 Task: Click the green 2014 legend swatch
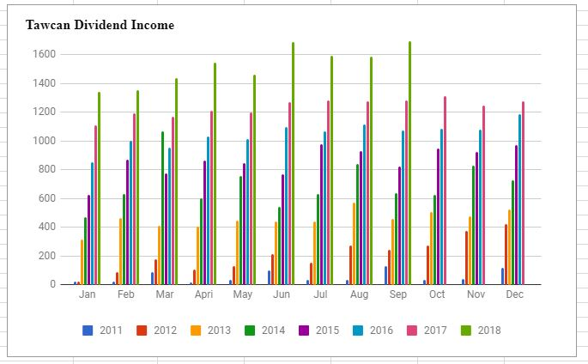(250, 331)
